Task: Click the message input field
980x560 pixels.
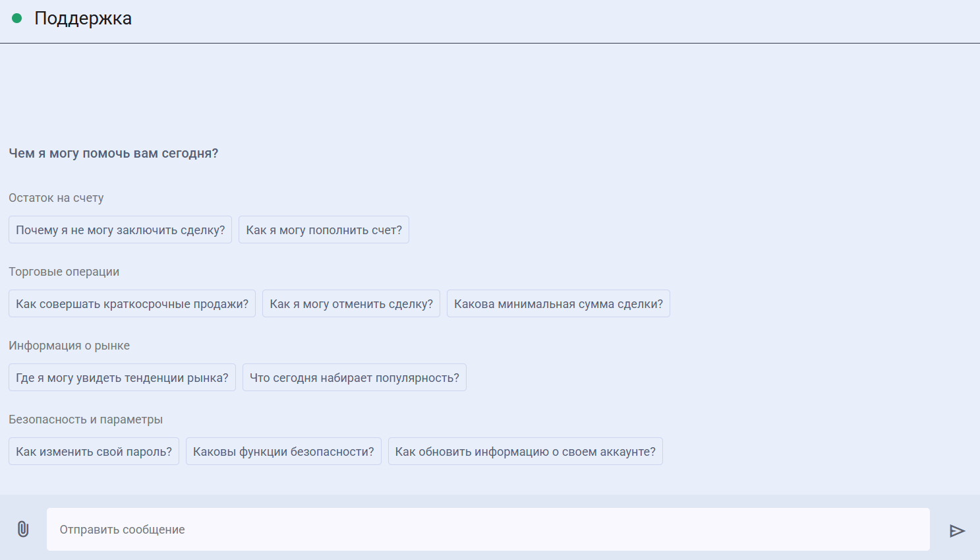Action: pyautogui.click(x=488, y=529)
